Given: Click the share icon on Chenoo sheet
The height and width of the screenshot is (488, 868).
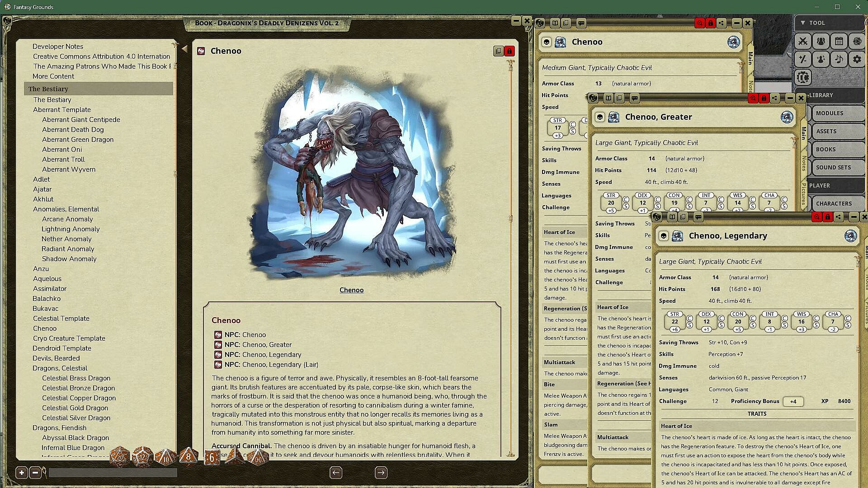Looking at the screenshot, I should click(x=721, y=23).
